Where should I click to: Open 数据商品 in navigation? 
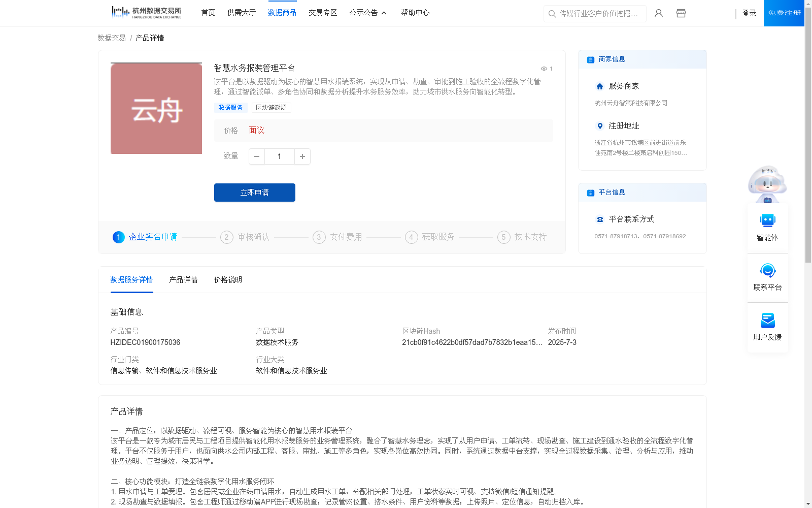[282, 13]
